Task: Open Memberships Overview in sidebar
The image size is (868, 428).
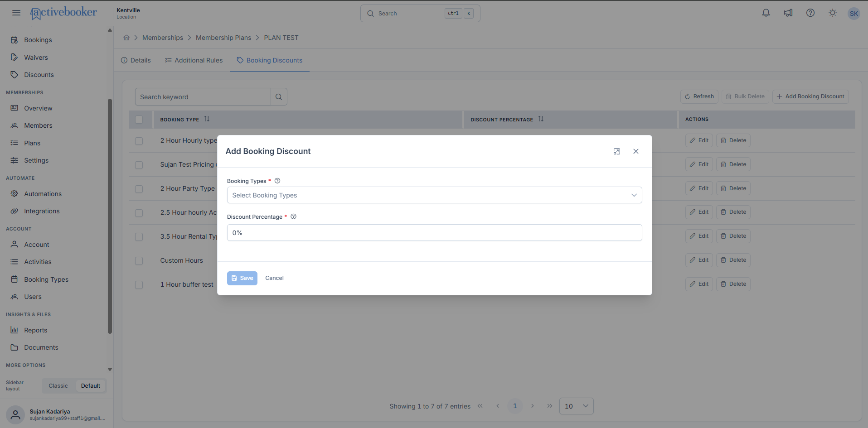Action: tap(38, 108)
